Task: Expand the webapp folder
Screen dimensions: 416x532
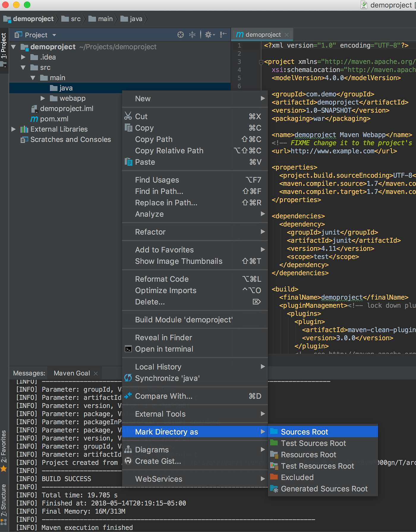Action: coord(43,98)
